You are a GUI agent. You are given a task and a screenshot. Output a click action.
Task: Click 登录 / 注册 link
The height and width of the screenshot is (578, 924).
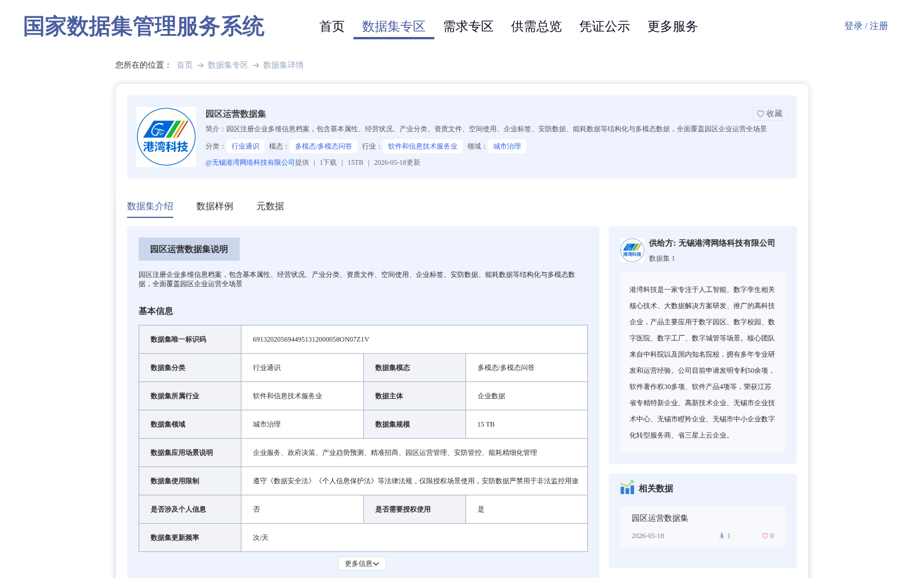866,26
